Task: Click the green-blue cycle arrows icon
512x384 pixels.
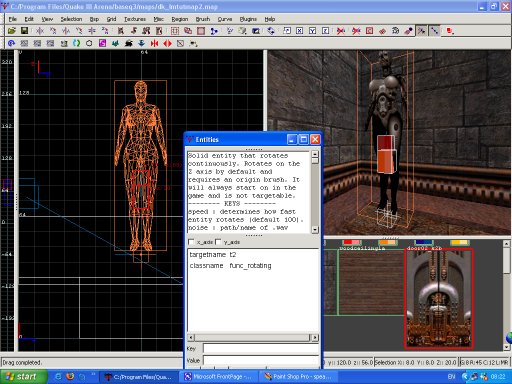Action: point(77,43)
